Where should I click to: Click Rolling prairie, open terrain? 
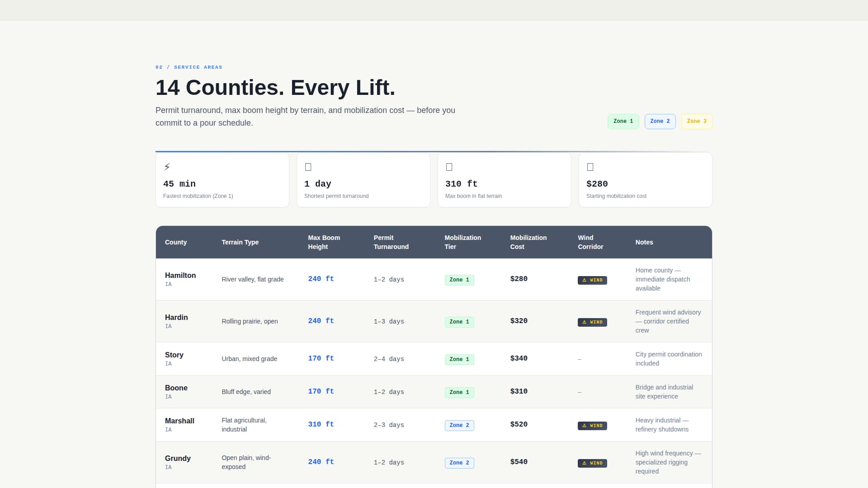[x=250, y=322]
